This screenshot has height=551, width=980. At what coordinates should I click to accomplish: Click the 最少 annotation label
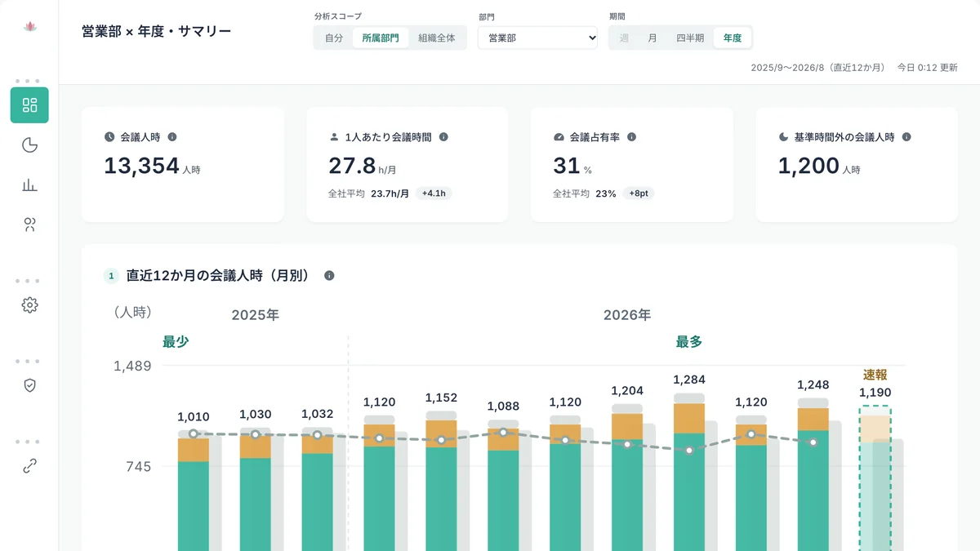176,342
